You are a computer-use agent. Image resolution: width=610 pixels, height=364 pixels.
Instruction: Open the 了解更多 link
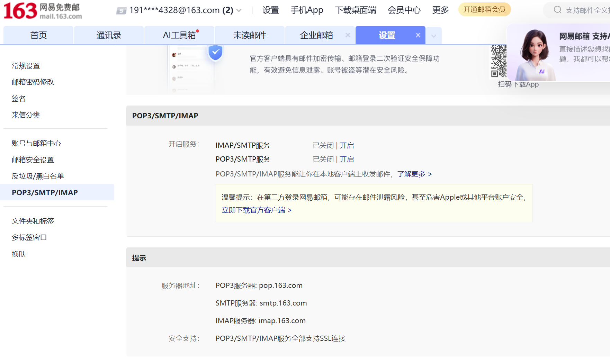coord(414,174)
